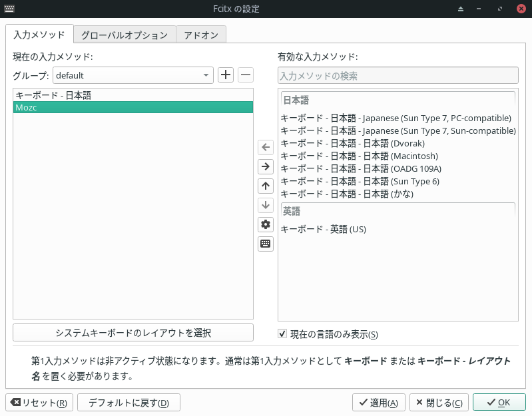The height and width of the screenshot is (416, 532).
Task: Click the リセット reset button
Action: click(x=39, y=403)
